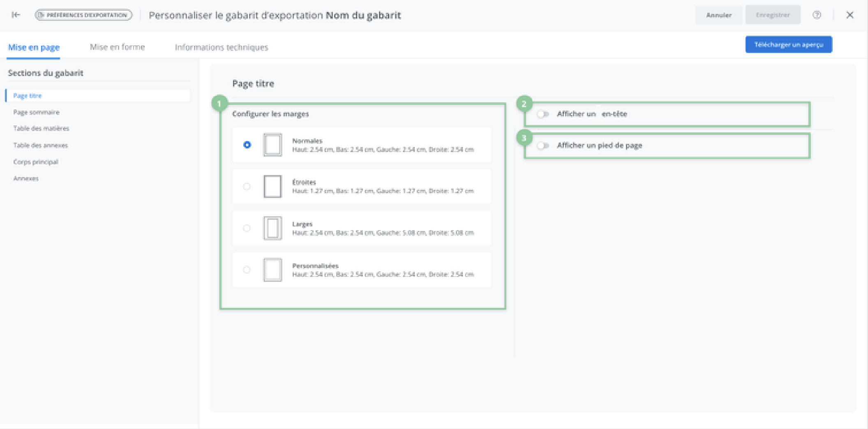Click the Normales margins page icon

coord(272,145)
